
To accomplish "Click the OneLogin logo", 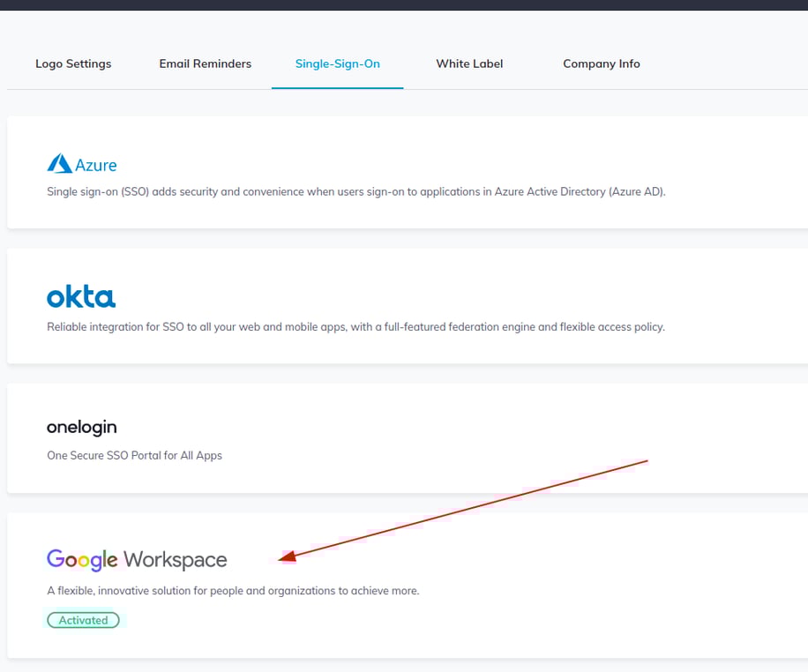I will (x=81, y=427).
